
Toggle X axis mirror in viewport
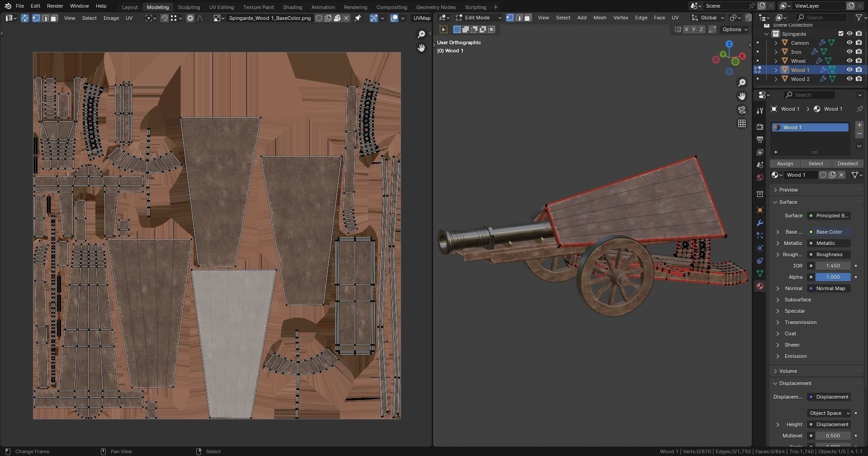[x=686, y=29]
